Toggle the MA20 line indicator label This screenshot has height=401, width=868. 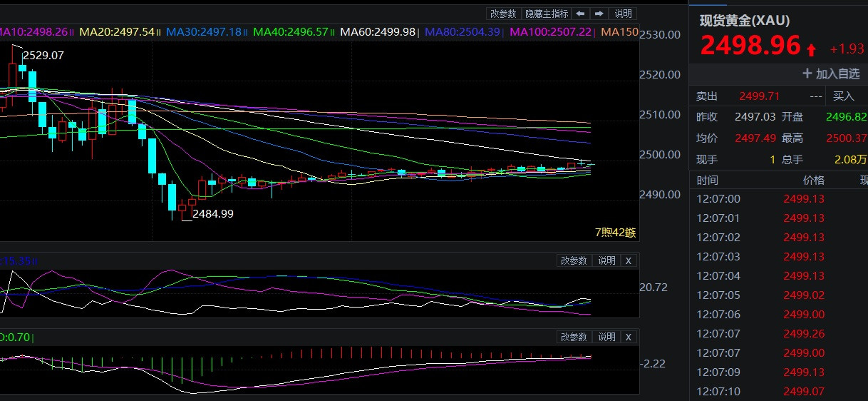tap(117, 32)
